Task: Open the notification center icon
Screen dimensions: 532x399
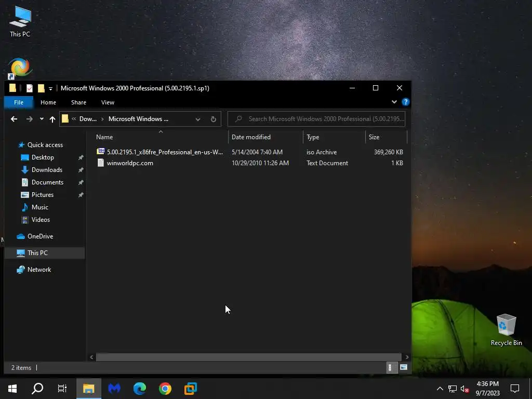Action: tap(515, 389)
